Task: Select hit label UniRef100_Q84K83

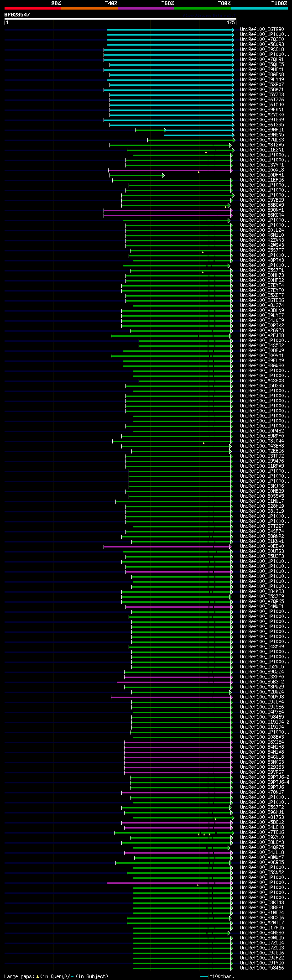Action: pyautogui.click(x=262, y=592)
